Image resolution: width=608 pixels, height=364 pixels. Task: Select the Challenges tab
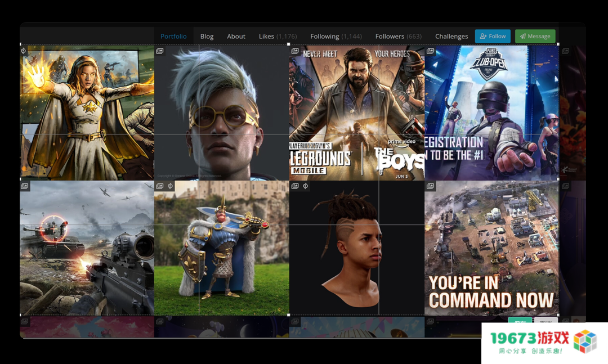pyautogui.click(x=451, y=37)
